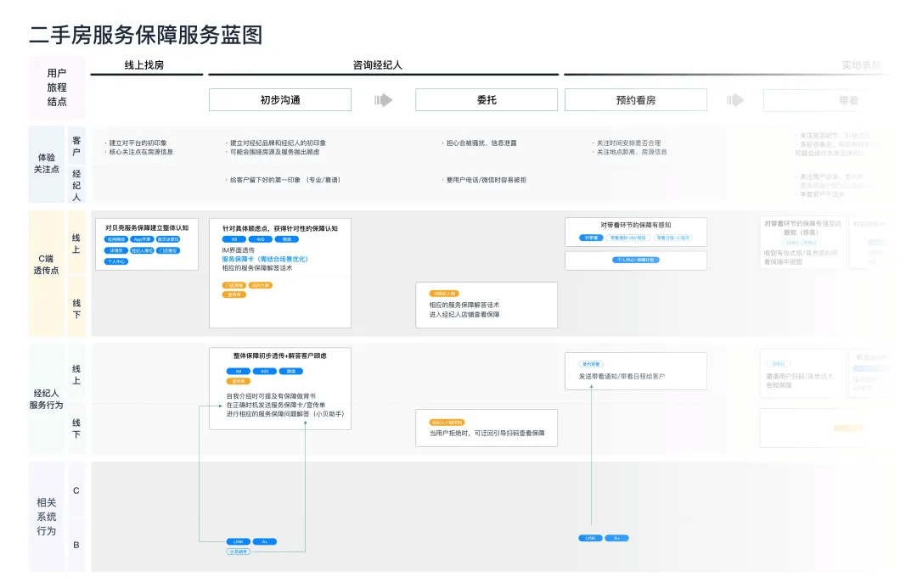The image size is (917, 588).
Task: Click orange 宣传单 tag in 整体保障初步透传 card
Action: point(238,381)
